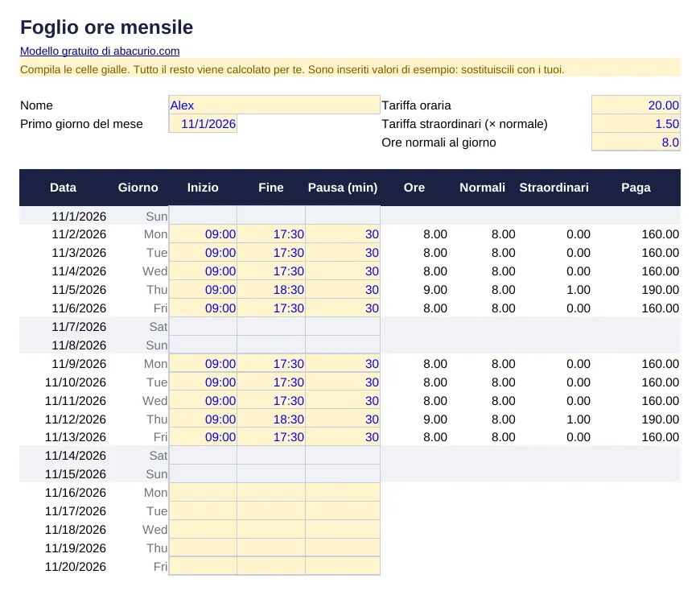
Task: Select the Pausa cell for 11/9/2026
Action: pyautogui.click(x=343, y=364)
